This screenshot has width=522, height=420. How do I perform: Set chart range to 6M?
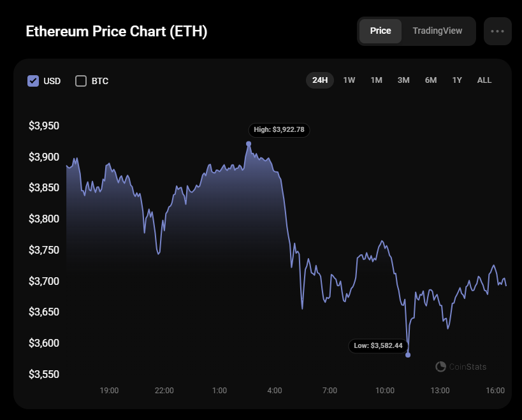point(431,80)
